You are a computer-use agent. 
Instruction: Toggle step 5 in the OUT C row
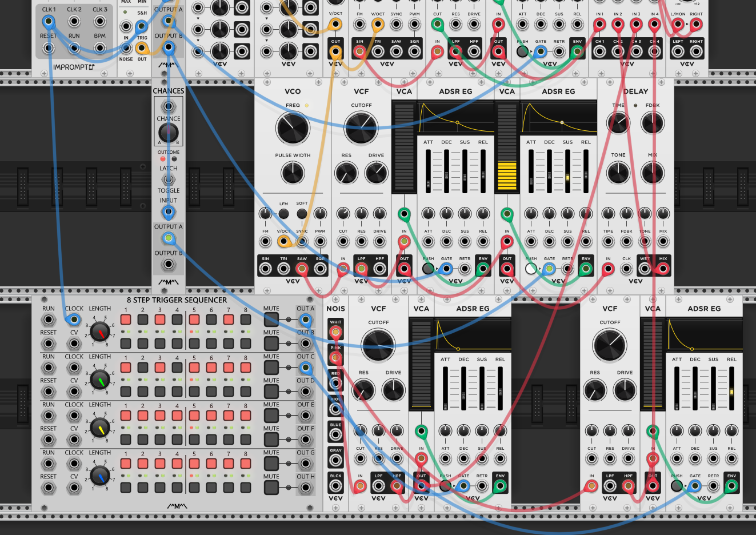[194, 368]
